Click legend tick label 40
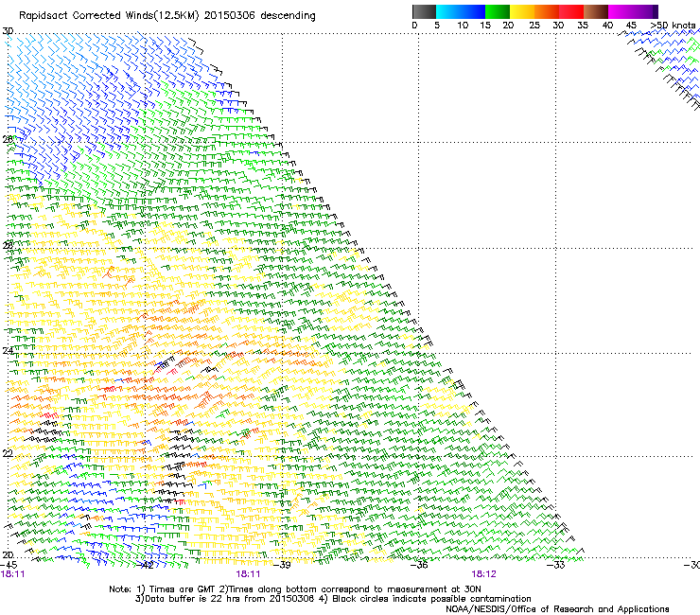Viewport: 700px width, 615px height. click(607, 26)
